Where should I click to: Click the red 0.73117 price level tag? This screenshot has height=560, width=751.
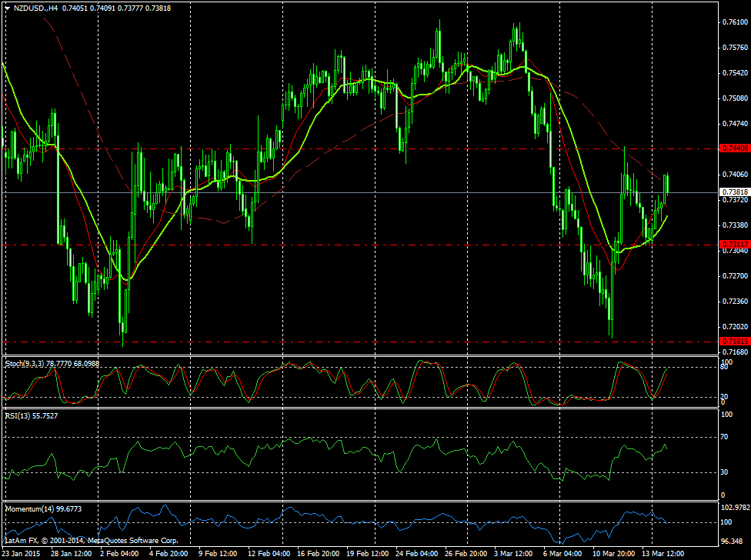(x=733, y=244)
